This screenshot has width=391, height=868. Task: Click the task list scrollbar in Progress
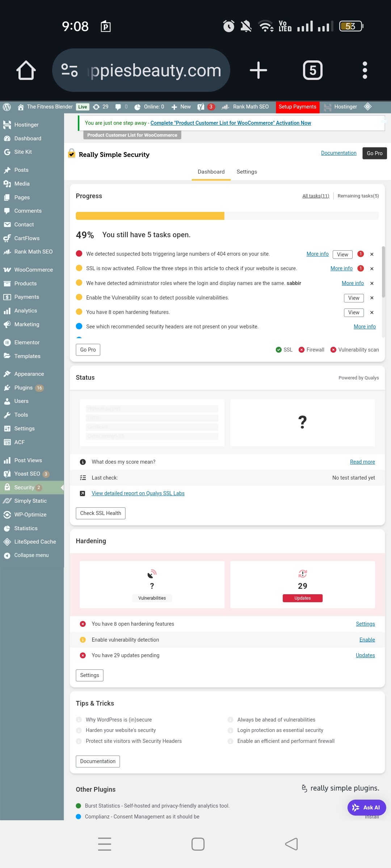coord(383,272)
